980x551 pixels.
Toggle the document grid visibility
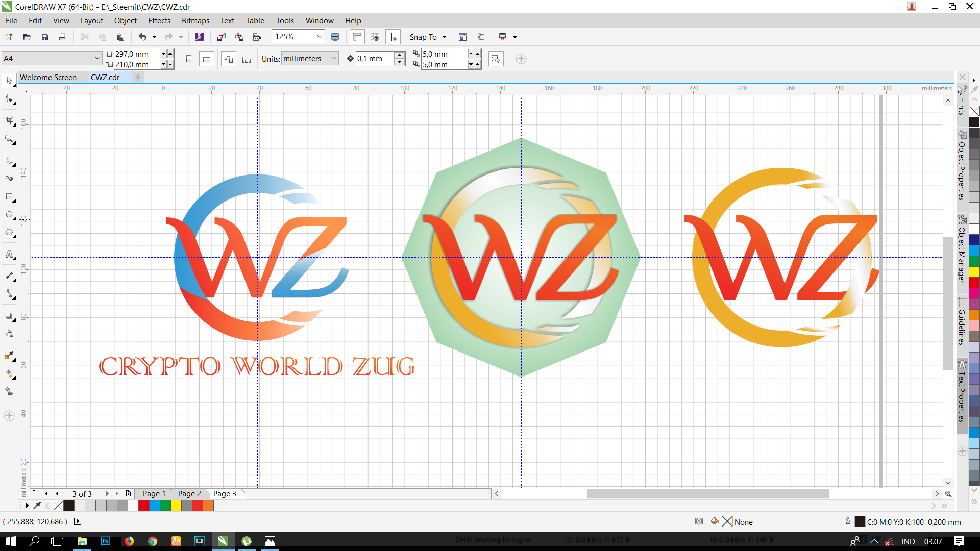[375, 37]
